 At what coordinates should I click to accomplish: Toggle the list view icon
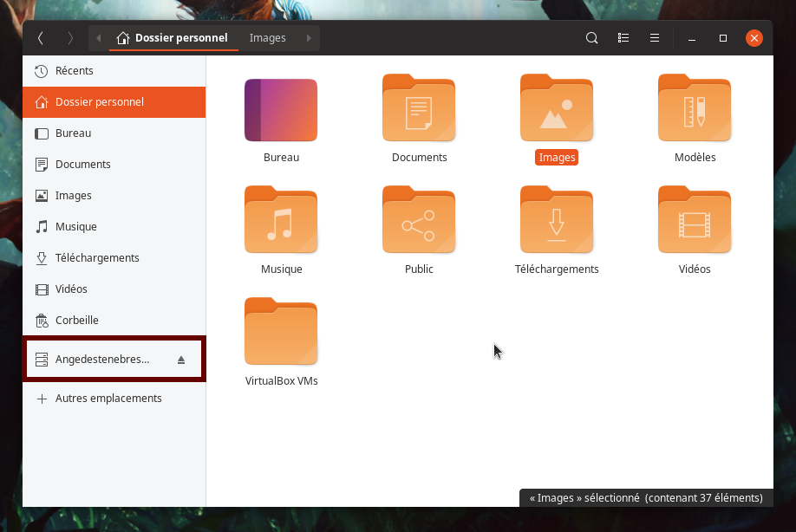pyautogui.click(x=623, y=38)
